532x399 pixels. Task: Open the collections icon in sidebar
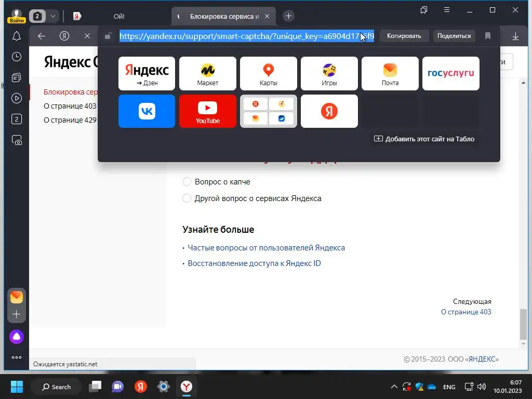pos(17,78)
